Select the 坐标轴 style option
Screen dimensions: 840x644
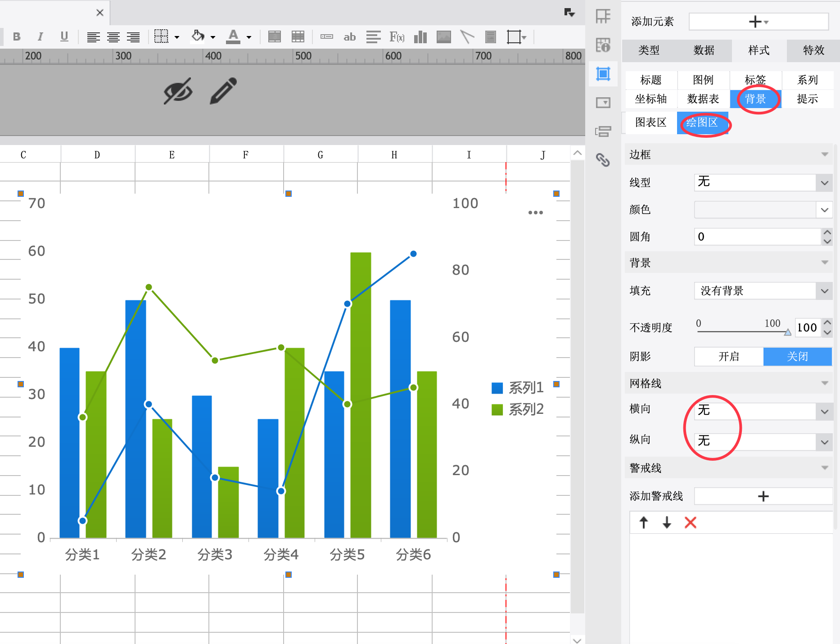tap(650, 99)
